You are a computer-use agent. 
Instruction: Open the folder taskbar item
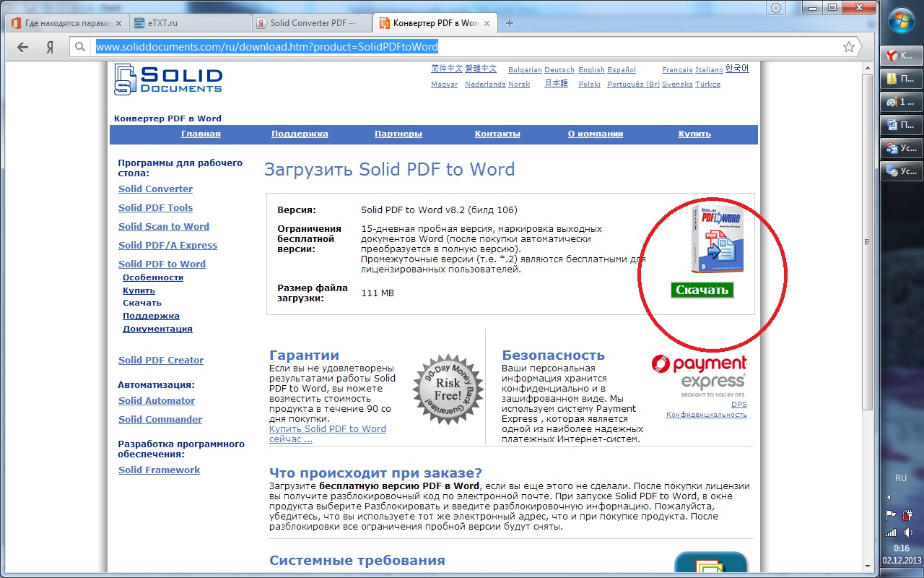pyautogui.click(x=901, y=79)
